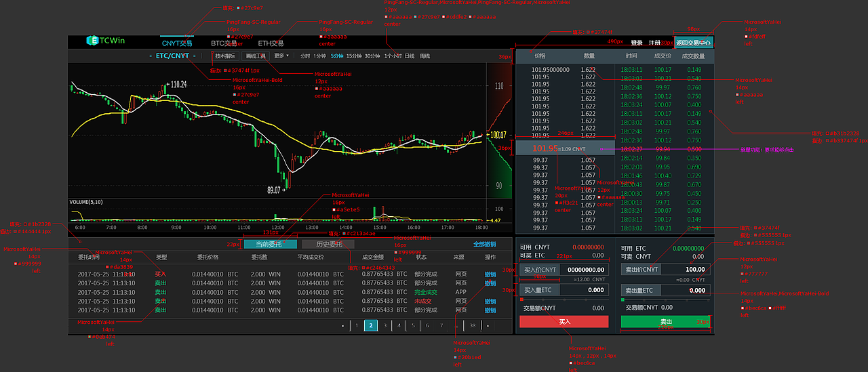Switch to the ETH交易 tab
The height and width of the screenshot is (372, 868).
[x=271, y=43]
